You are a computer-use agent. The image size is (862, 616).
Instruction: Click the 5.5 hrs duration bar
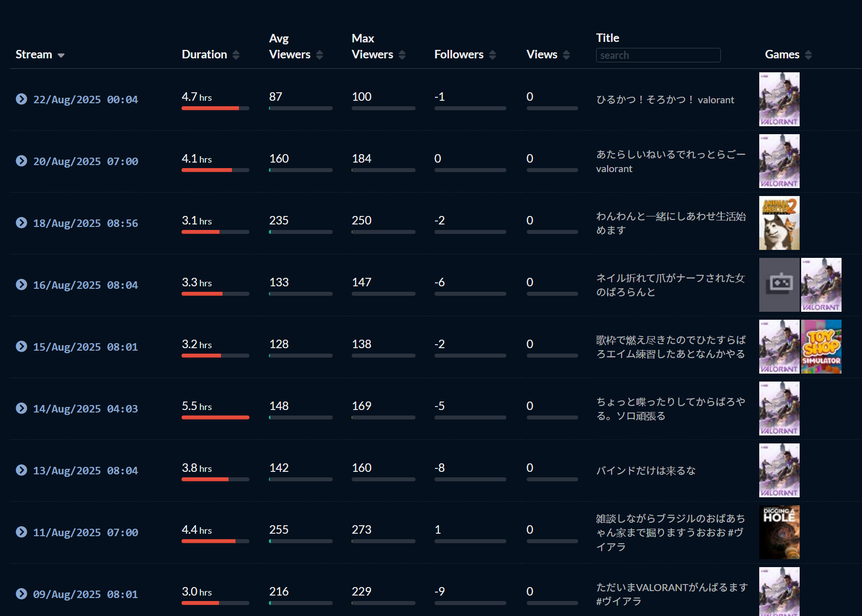pos(215,417)
